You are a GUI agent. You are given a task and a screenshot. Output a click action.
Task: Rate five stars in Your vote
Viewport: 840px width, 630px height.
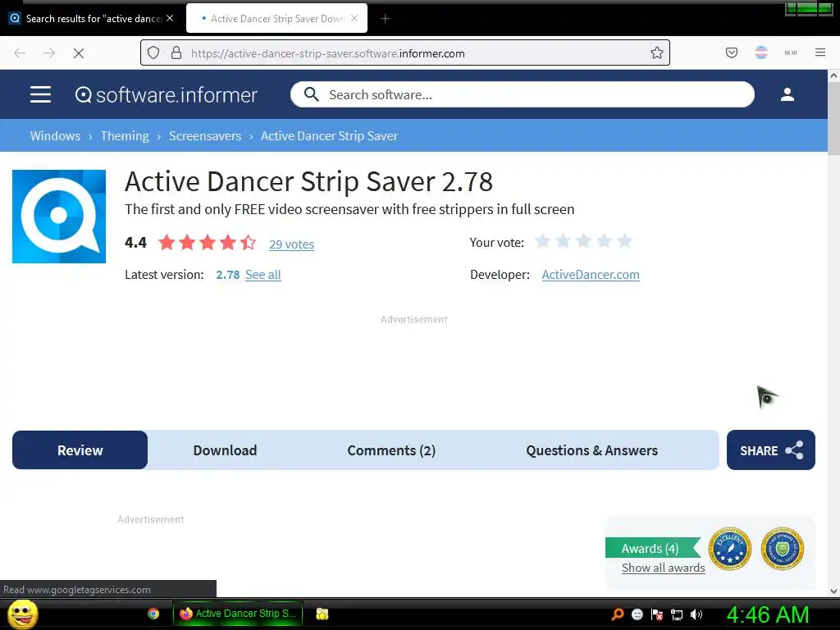(x=624, y=241)
